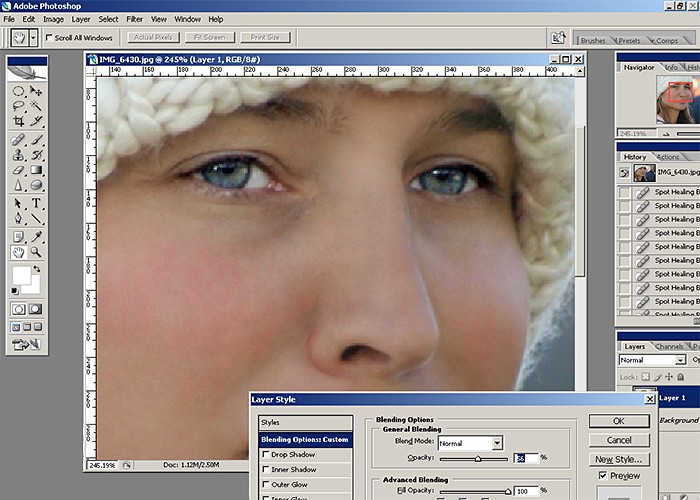
Task: Switch to Quick Mask mode
Action: click(x=36, y=309)
